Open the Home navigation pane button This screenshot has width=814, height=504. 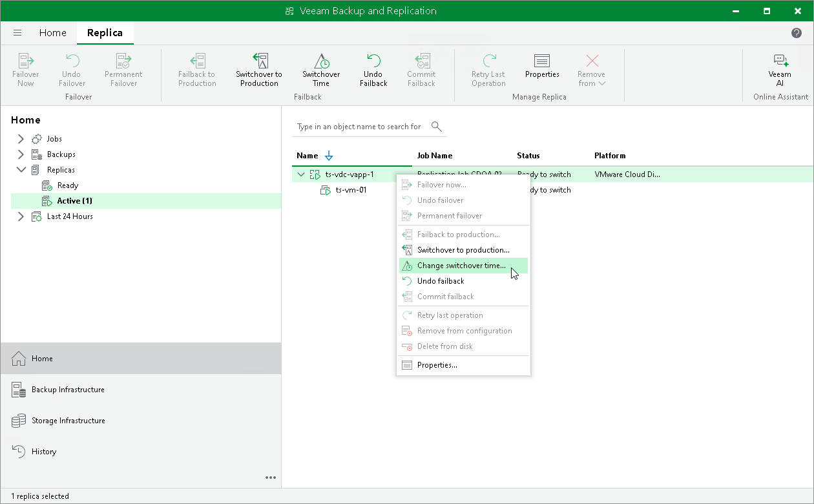(141, 359)
